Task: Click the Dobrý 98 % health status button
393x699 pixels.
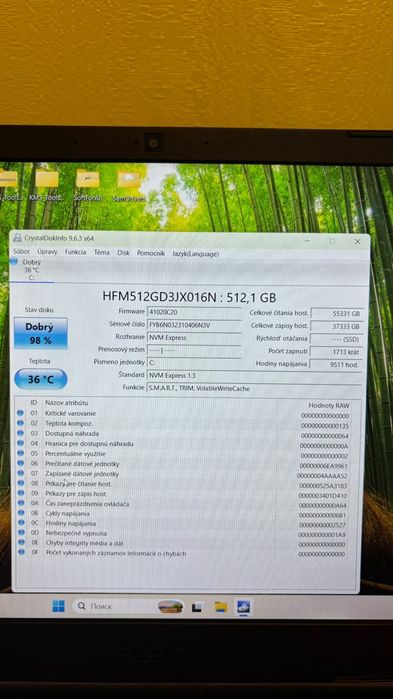Action: click(41, 333)
